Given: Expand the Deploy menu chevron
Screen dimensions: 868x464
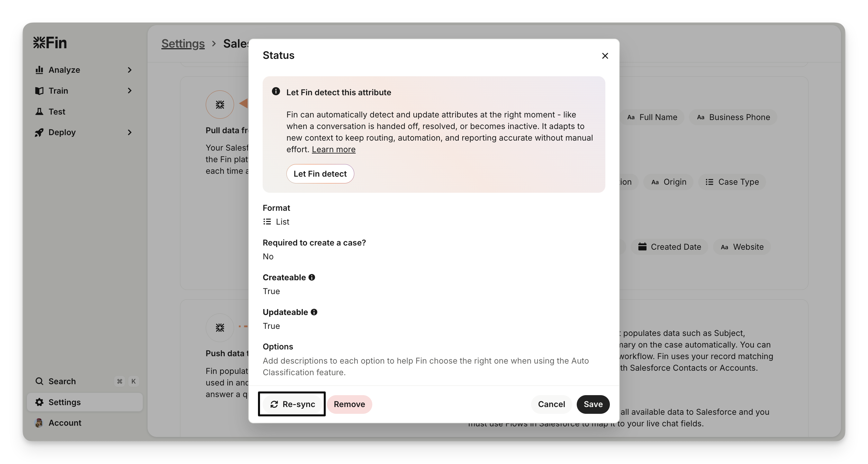Looking at the screenshot, I should point(129,133).
